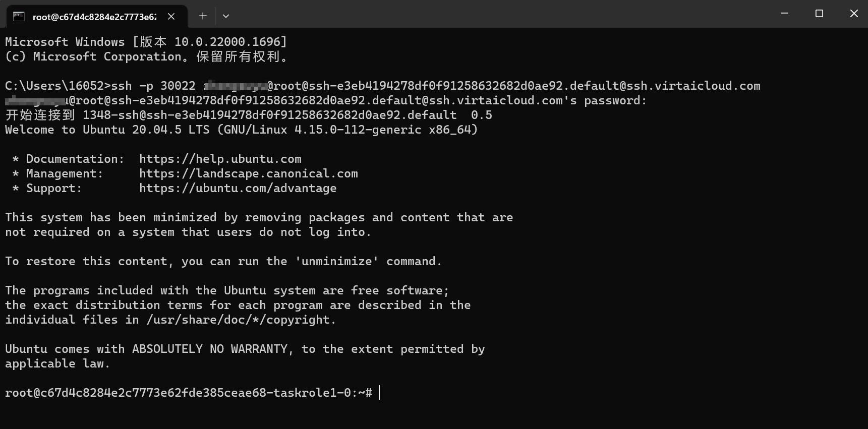
Task: Click the ssh -p 30022 command text
Action: [x=153, y=86]
